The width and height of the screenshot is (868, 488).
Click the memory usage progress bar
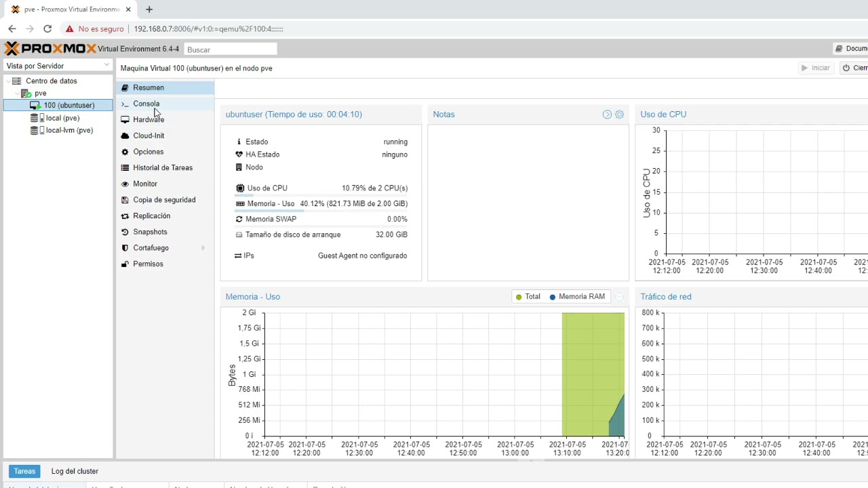coord(321,211)
